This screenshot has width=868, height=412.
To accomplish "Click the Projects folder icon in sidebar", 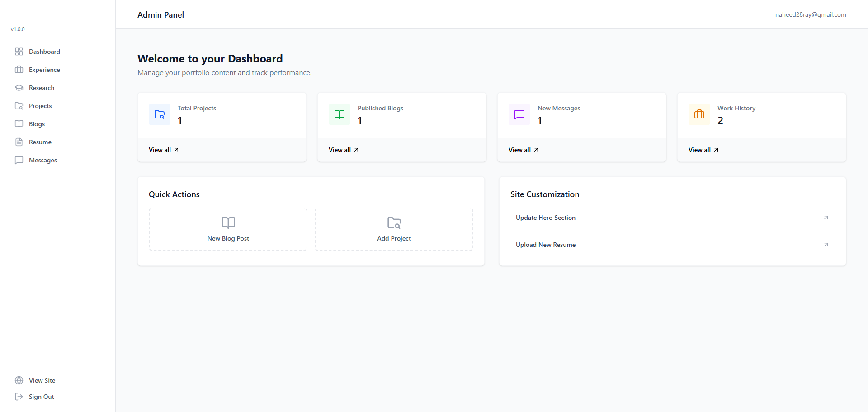I will [x=19, y=106].
